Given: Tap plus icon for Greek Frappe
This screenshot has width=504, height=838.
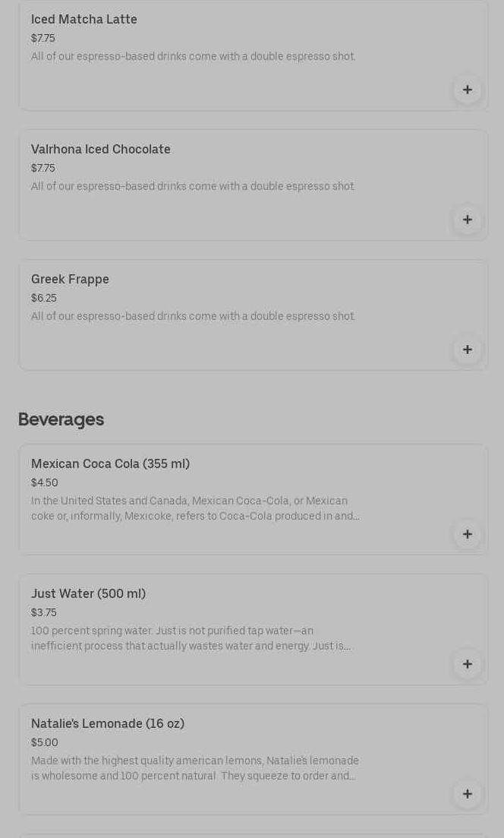Looking at the screenshot, I should point(467,349).
